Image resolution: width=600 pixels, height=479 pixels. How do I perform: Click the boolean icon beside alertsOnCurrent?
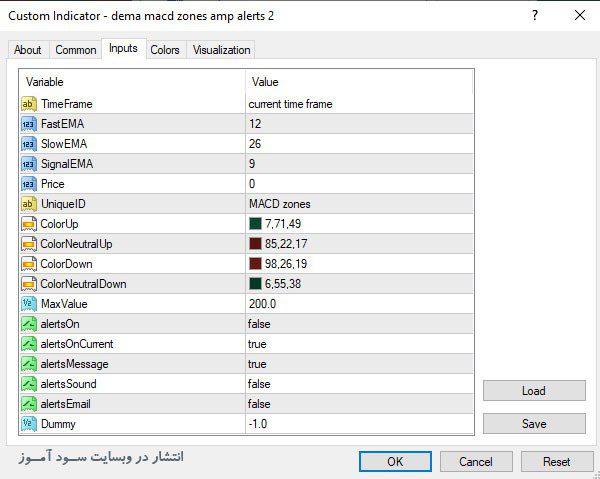[29, 344]
